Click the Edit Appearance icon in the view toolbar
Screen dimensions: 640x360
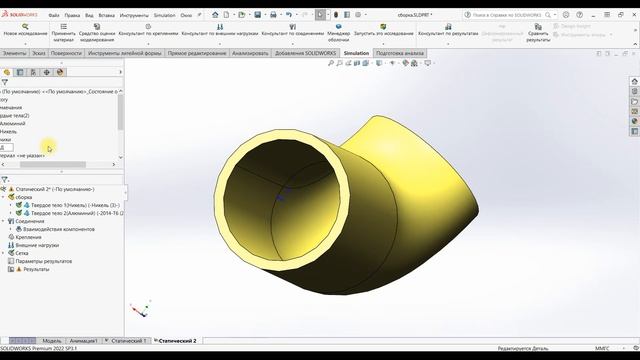405,63
